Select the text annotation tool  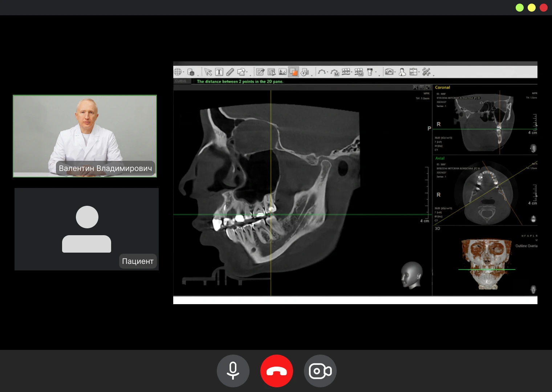coord(219,72)
